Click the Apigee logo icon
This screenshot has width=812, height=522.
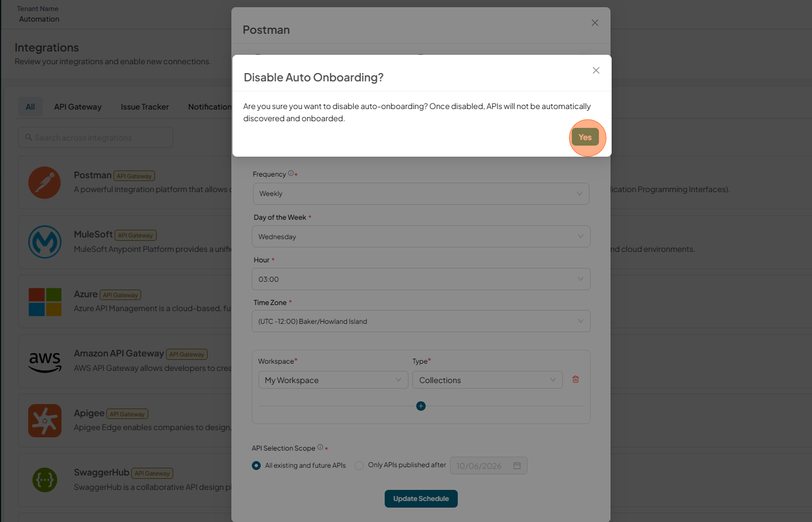tap(45, 421)
